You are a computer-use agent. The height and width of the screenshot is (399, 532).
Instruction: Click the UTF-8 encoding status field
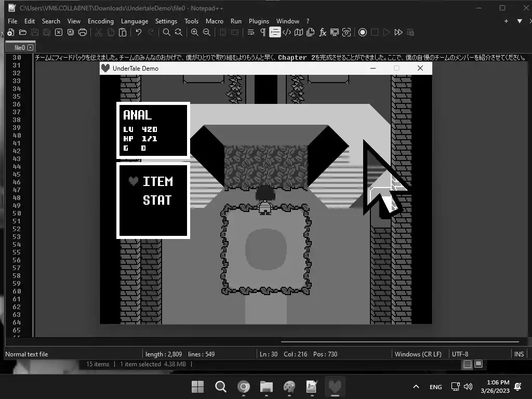coord(460,354)
